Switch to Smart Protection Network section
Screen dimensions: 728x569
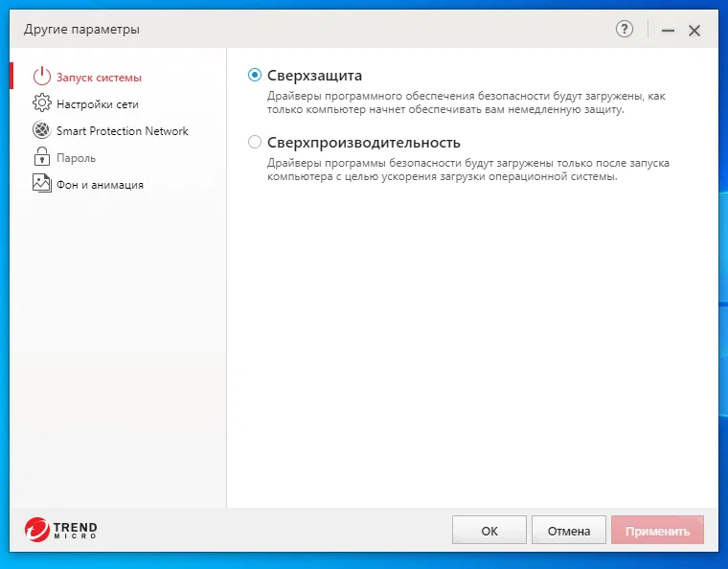click(x=123, y=131)
